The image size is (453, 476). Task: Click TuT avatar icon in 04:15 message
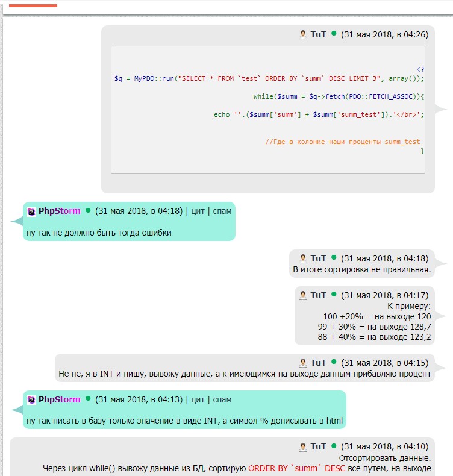coord(303,363)
